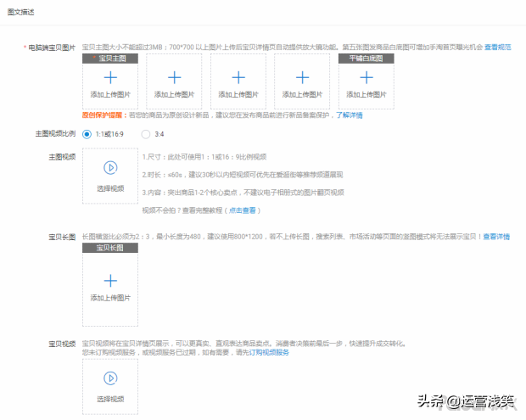526x420 pixels.
Task: Click the 宝贝主图 slot header
Action: (110, 59)
